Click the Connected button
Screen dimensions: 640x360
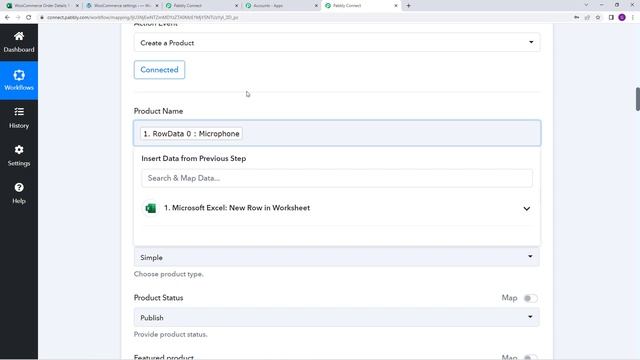[x=159, y=70]
